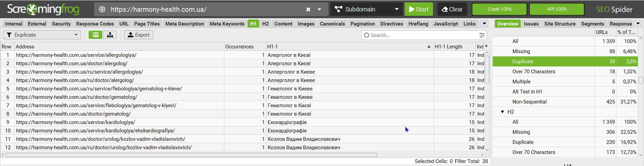Click the sort arrow on the H1-1 column
Image resolution: width=644 pixels, height=166 pixels.
pos(429,47)
